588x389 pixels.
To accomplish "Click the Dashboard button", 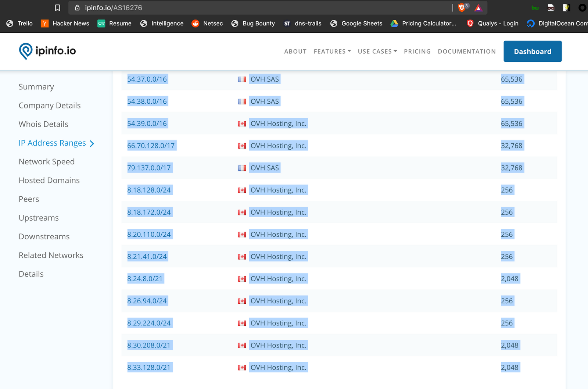I will coord(533,51).
